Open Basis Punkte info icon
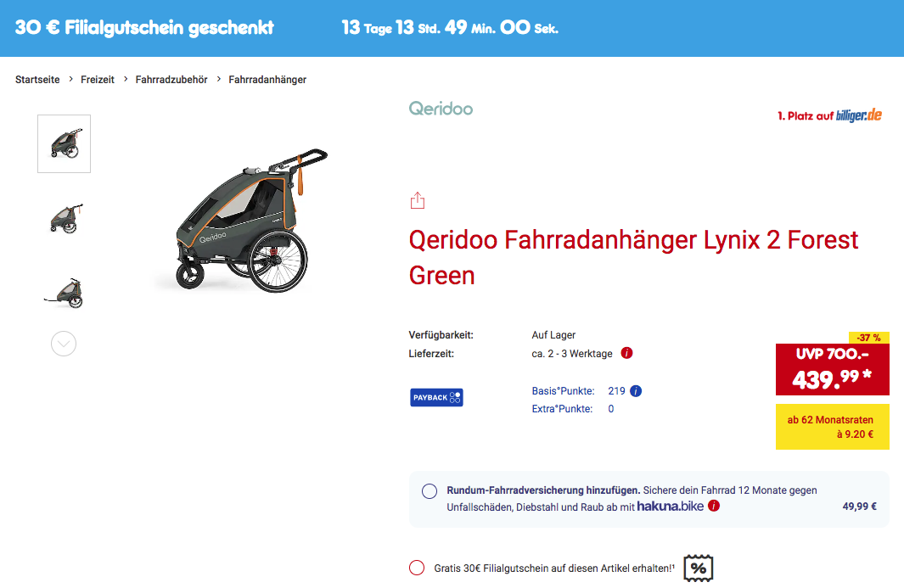This screenshot has width=904, height=588. click(636, 391)
